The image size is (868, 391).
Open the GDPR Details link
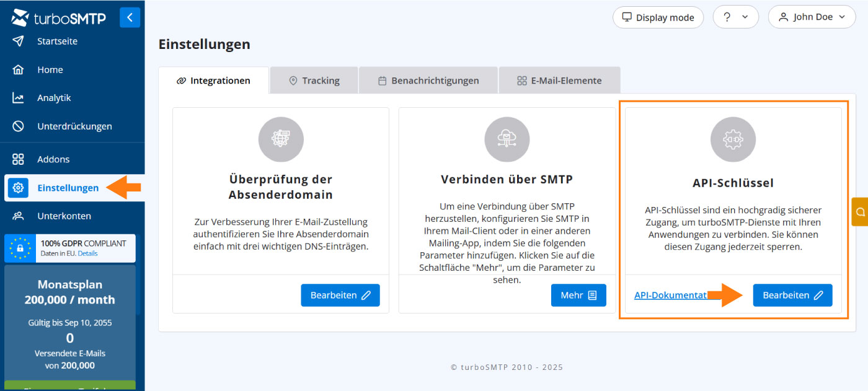[x=87, y=253]
